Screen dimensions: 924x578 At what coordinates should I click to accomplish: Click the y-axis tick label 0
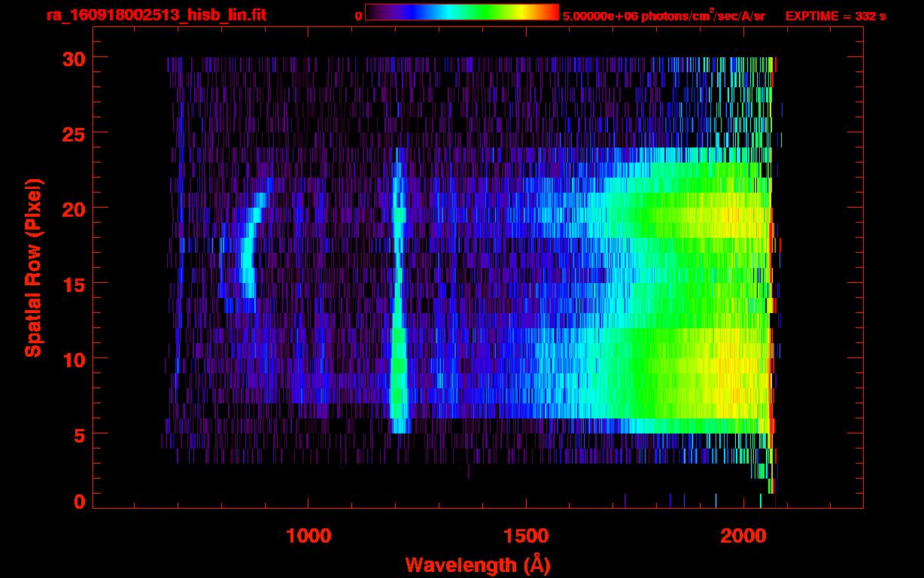78,501
